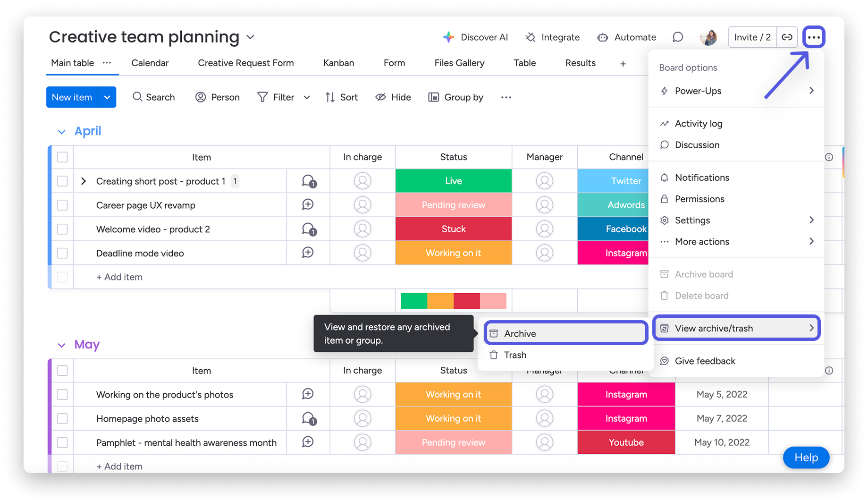The height and width of the screenshot is (500, 868).
Task: Switch to the Creative Request Form tab
Action: tap(246, 63)
